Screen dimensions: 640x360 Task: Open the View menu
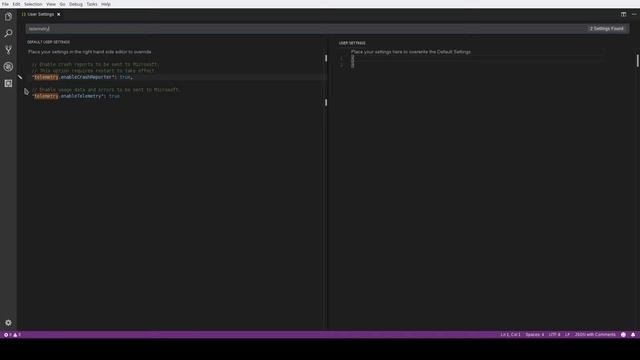51,4
